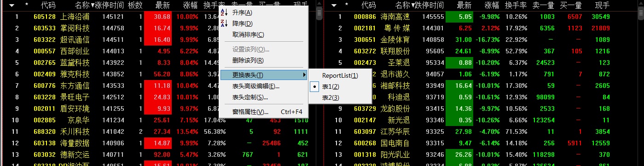Select stock code 603097

click(365, 132)
